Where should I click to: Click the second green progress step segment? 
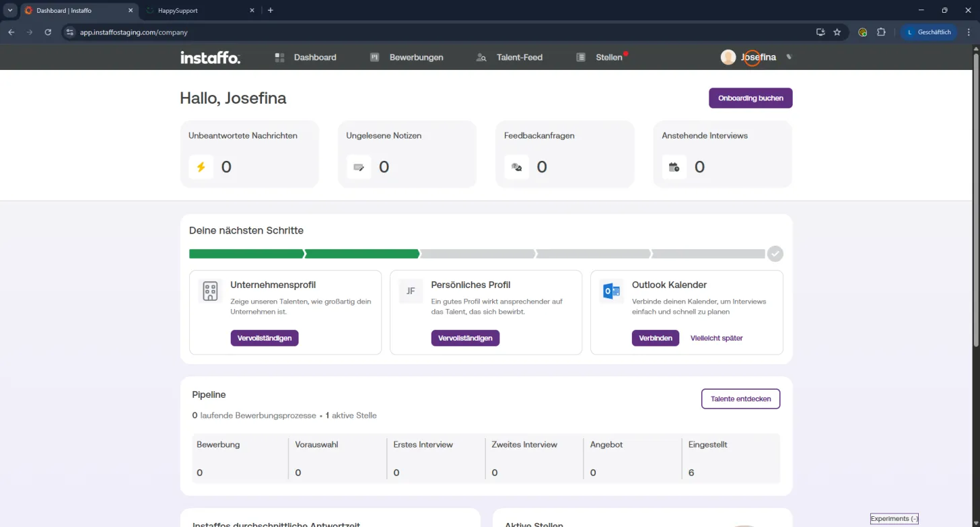coord(362,254)
